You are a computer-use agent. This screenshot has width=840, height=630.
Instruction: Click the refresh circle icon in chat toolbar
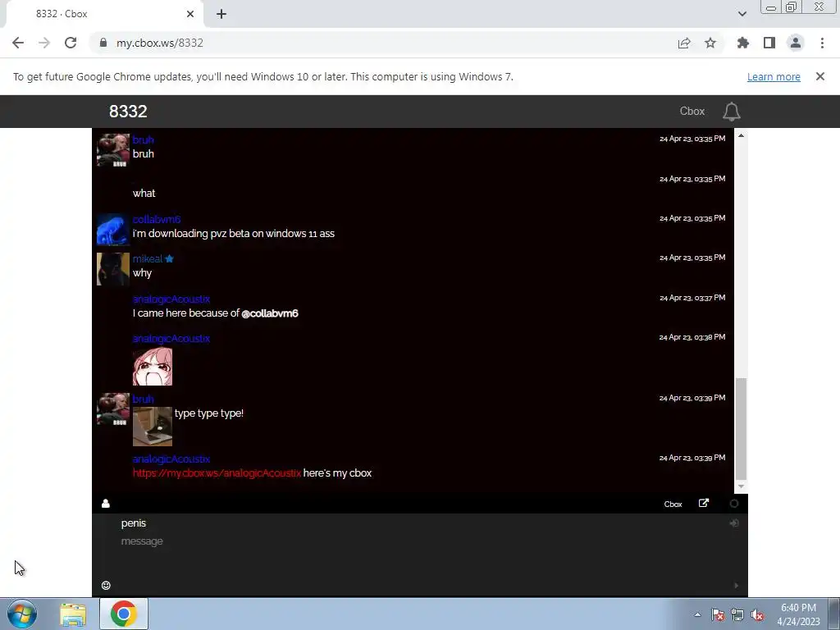point(734,504)
